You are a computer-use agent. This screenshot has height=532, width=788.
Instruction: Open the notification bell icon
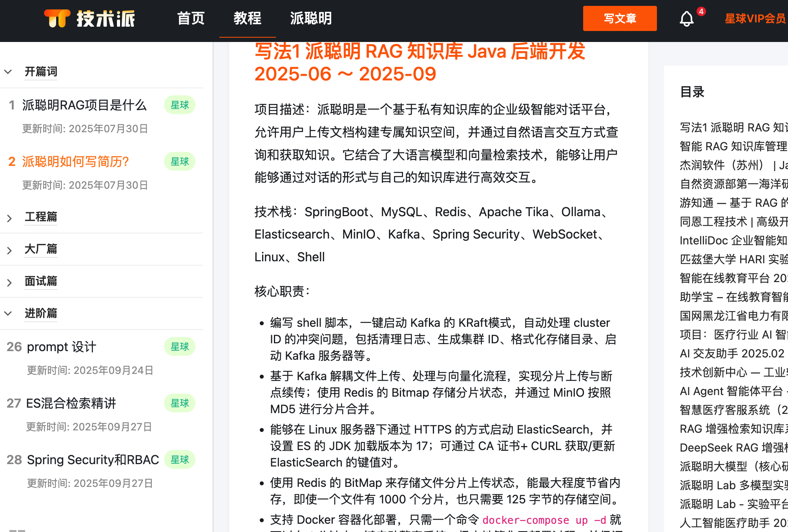tap(686, 19)
